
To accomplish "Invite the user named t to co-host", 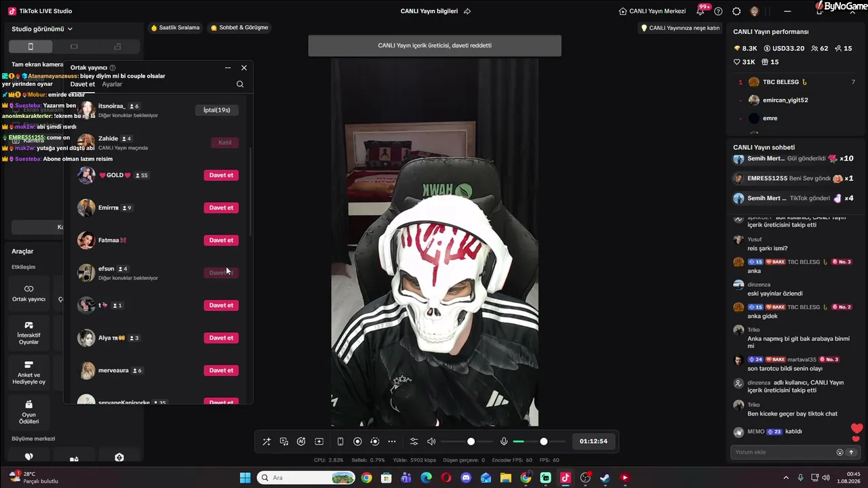I will [221, 305].
